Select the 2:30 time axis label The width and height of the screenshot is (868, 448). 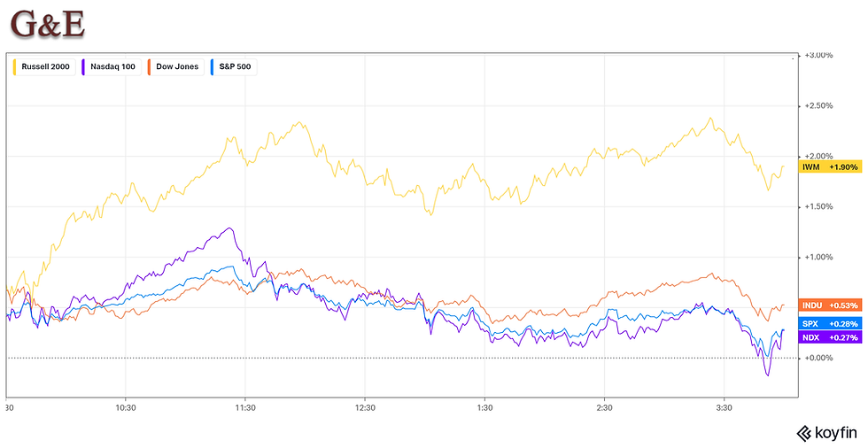(x=604, y=408)
